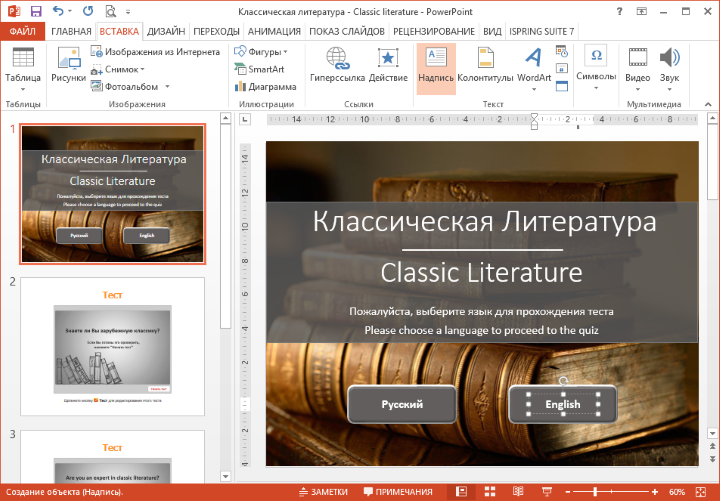Start slide show from status bar
This screenshot has width=720, height=501.
(546, 492)
